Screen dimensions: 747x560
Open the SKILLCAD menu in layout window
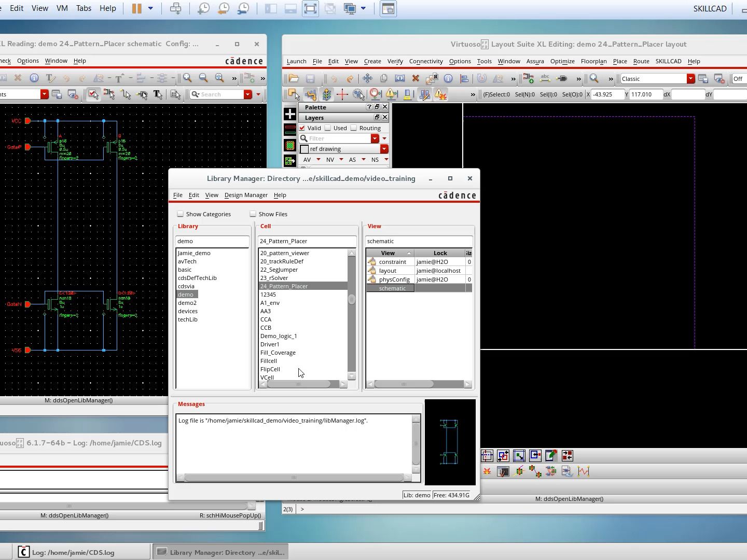pos(668,61)
